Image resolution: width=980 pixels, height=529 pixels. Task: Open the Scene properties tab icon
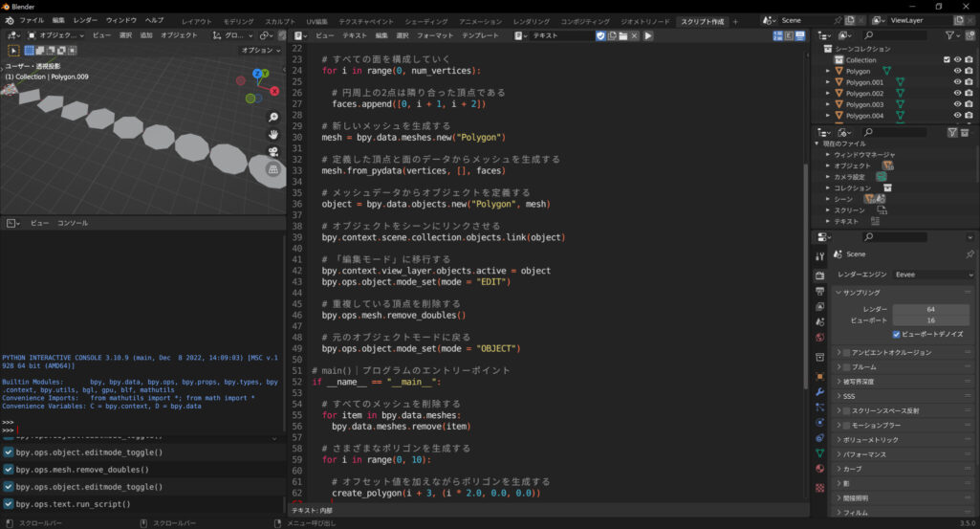click(x=820, y=322)
